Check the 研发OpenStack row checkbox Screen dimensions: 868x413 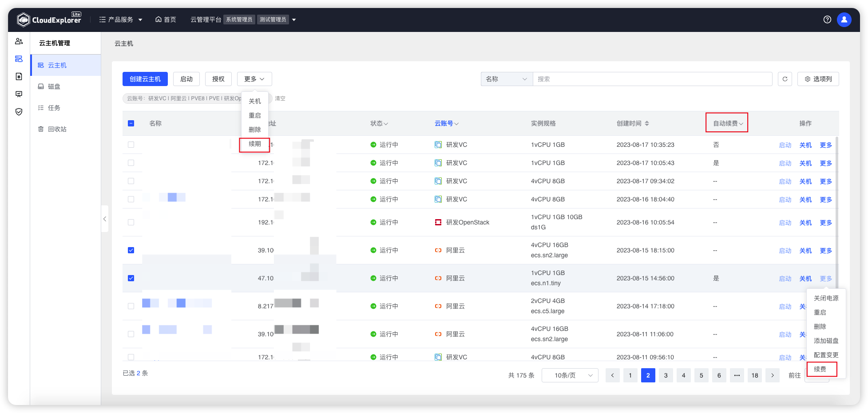131,222
